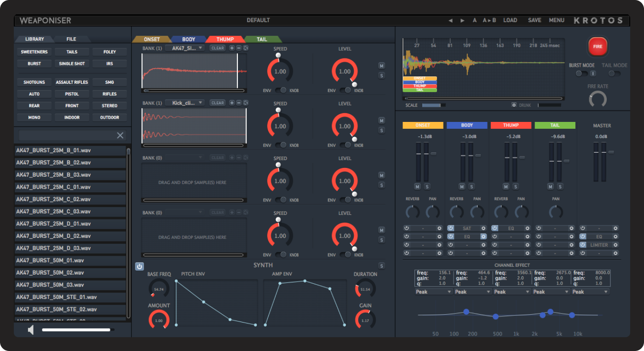Click CLEAR on the AK47 bank
644x351 pixels.
click(x=218, y=48)
